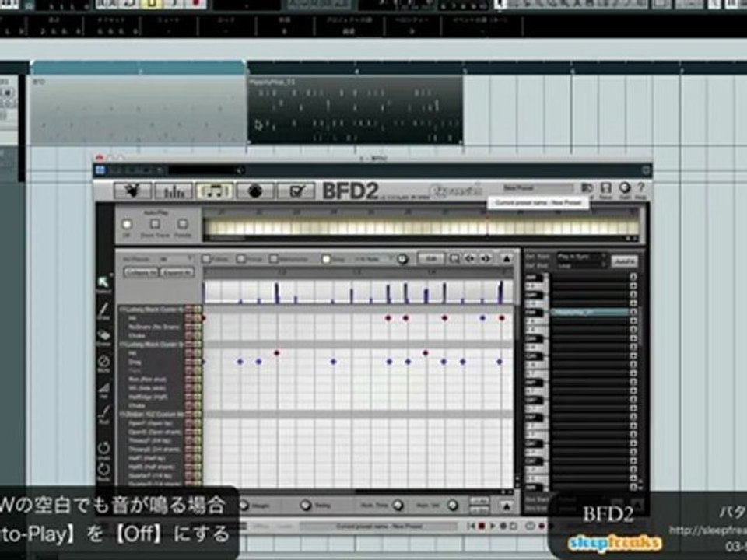
Task: Select the Mute tool in the editor sidebar
Action: tap(103, 363)
